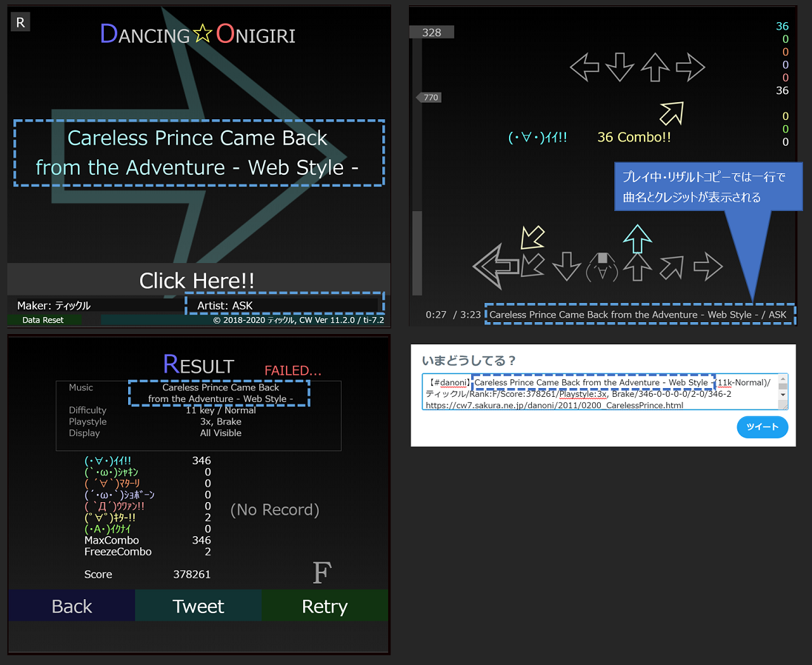Click the up arrow in the upper four-arrow step zone
Screen dimensions: 812x665
pos(655,67)
